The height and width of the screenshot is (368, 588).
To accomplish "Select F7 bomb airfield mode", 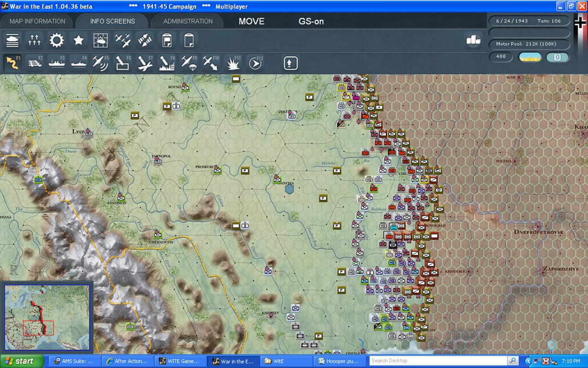I will tap(145, 63).
